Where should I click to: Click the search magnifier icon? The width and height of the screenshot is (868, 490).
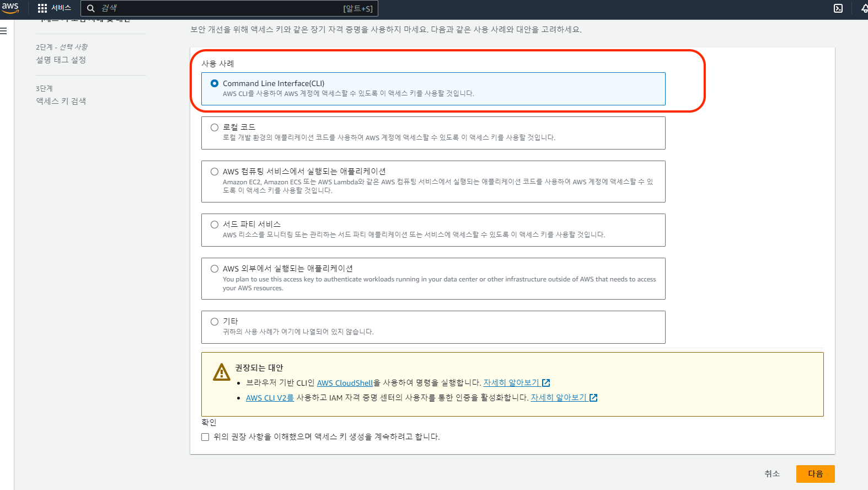point(91,8)
